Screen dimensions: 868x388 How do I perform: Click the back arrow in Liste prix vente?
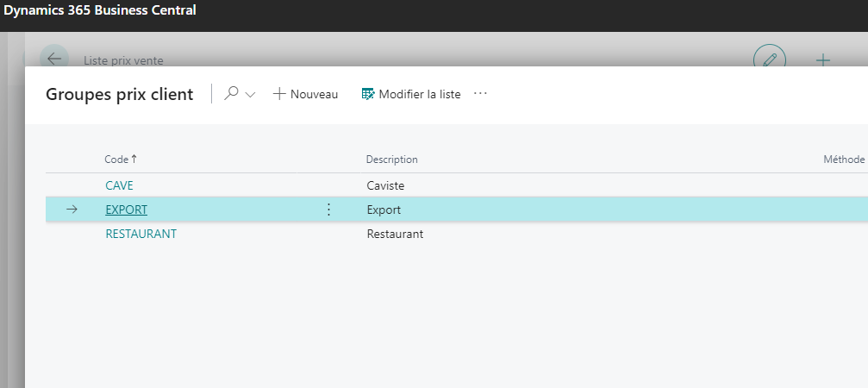(54, 58)
